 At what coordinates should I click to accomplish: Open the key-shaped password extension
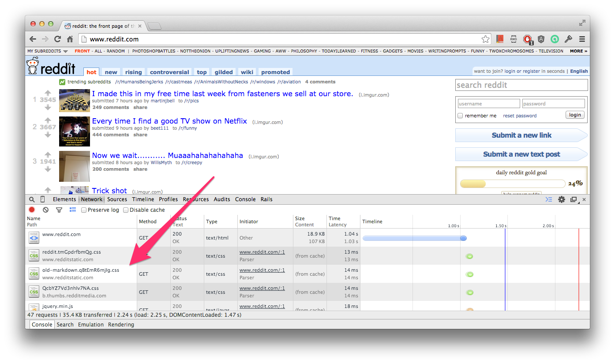click(569, 39)
